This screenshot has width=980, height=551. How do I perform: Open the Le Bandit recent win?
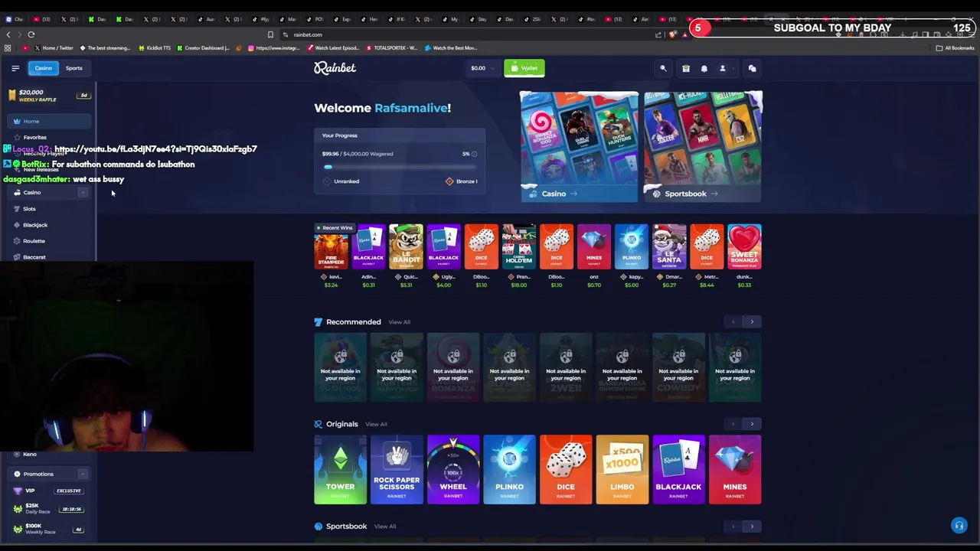(x=406, y=256)
